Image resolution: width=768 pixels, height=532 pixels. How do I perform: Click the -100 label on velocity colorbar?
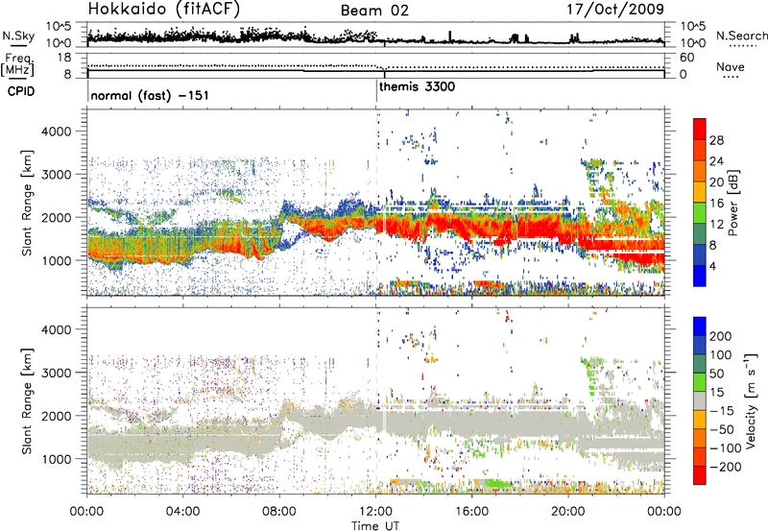click(726, 447)
